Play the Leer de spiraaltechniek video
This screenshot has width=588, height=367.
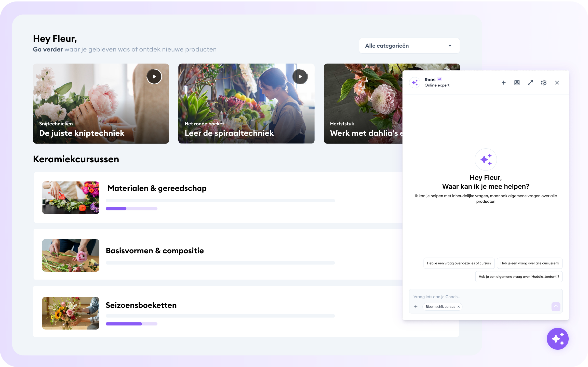tap(300, 76)
